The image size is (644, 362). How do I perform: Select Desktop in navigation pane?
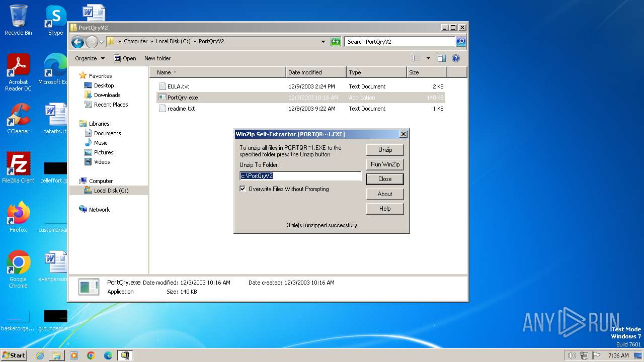point(104,85)
